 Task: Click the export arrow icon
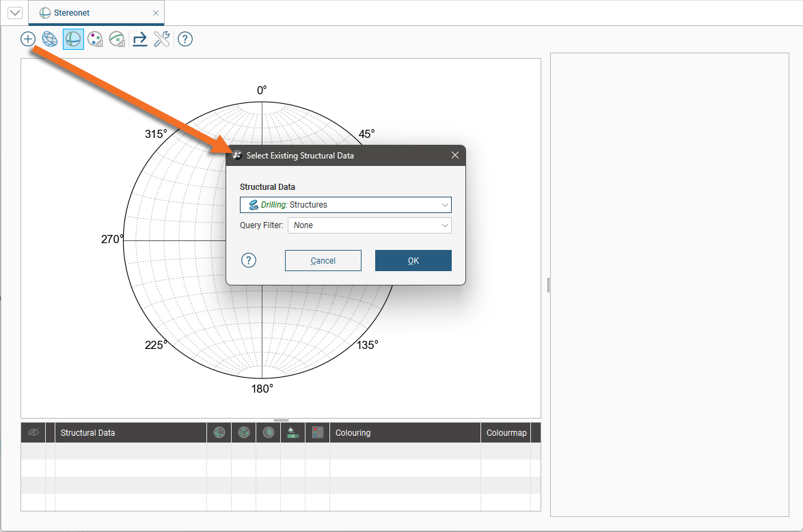click(x=140, y=39)
